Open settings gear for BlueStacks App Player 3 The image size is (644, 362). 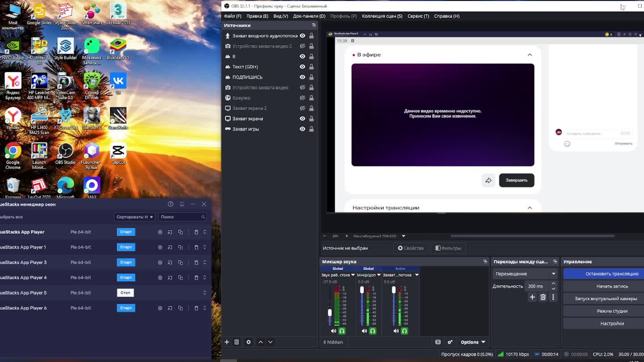point(160,262)
